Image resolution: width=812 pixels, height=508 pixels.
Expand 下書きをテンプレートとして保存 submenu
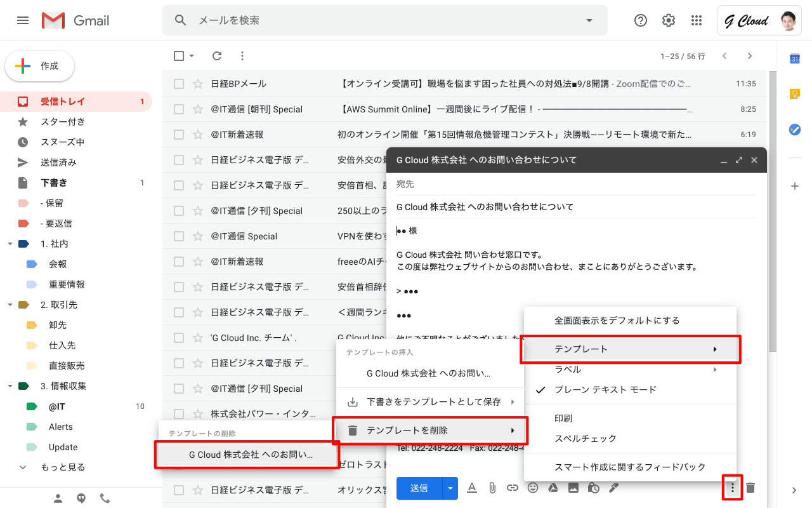[x=430, y=402]
